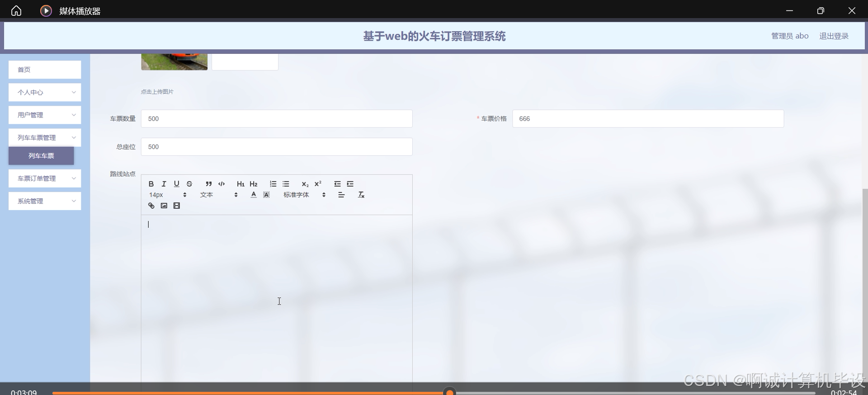Open the 标准字体 font family dropdown
Viewport: 868px width, 395px height.
tap(304, 195)
